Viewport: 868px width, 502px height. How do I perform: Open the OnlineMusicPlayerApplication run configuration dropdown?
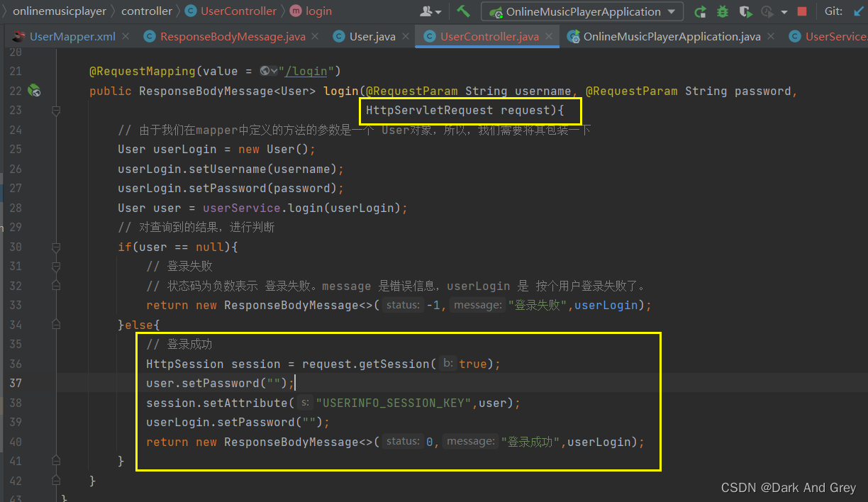tap(582, 11)
